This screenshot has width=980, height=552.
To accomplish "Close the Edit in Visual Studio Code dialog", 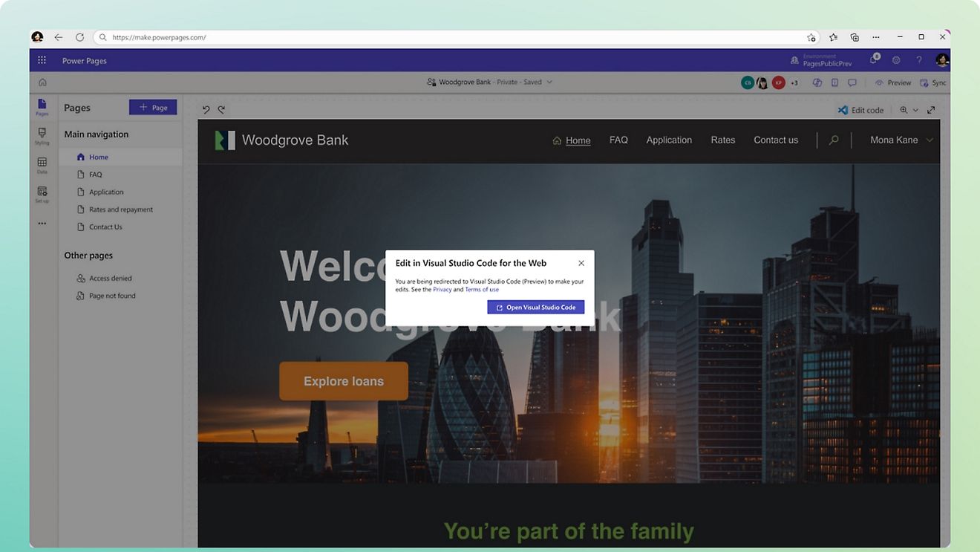I will click(581, 263).
